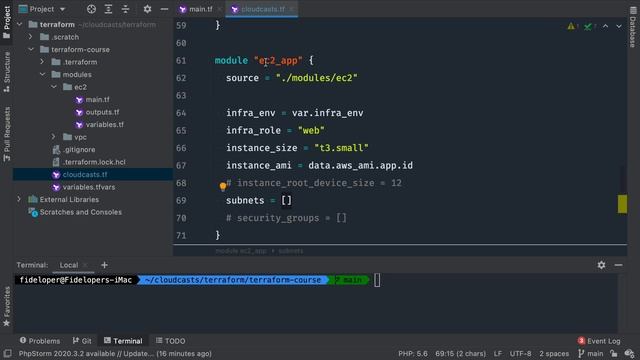Click the green checkmark inspection indicator

589,27
